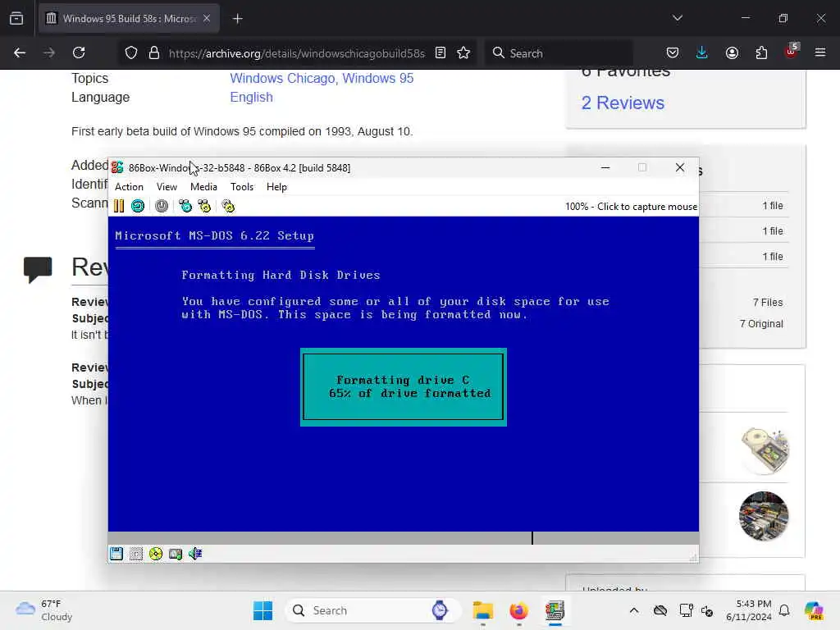Screen dimensions: 840x630
Task: Switch to Firefox on the taskbar
Action: (x=518, y=610)
